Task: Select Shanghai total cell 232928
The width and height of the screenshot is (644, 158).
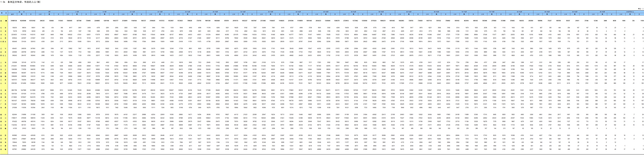Action: [15, 62]
